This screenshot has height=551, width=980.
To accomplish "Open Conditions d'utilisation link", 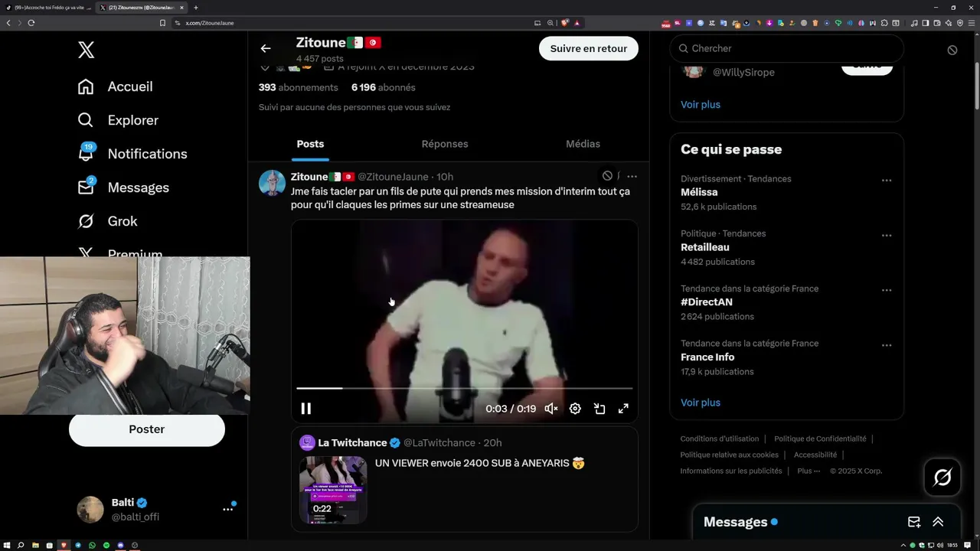I will click(720, 439).
